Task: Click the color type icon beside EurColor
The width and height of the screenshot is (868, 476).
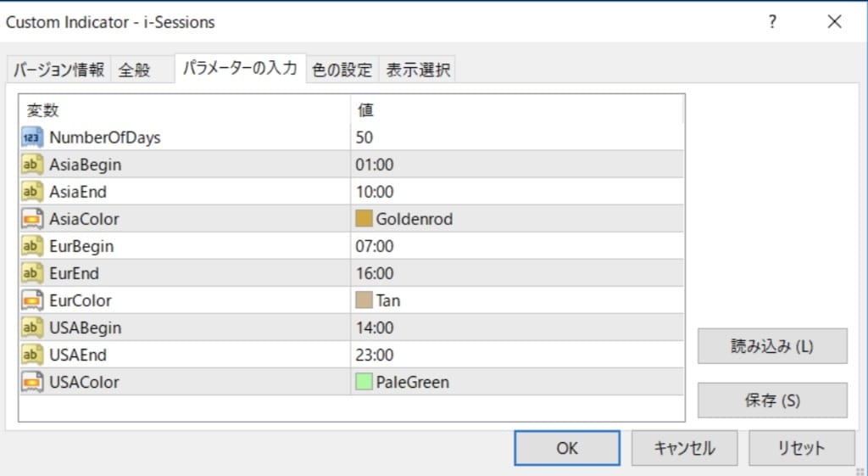Action: point(32,300)
